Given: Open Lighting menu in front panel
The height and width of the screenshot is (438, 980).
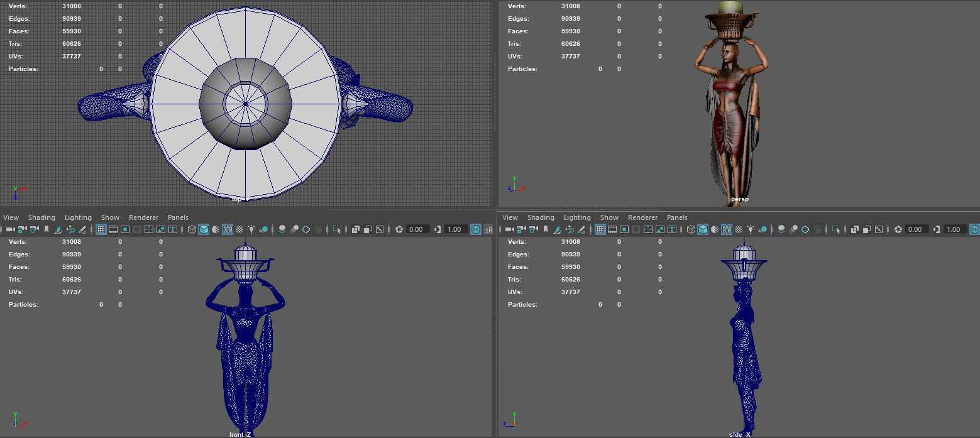Looking at the screenshot, I should [x=78, y=217].
